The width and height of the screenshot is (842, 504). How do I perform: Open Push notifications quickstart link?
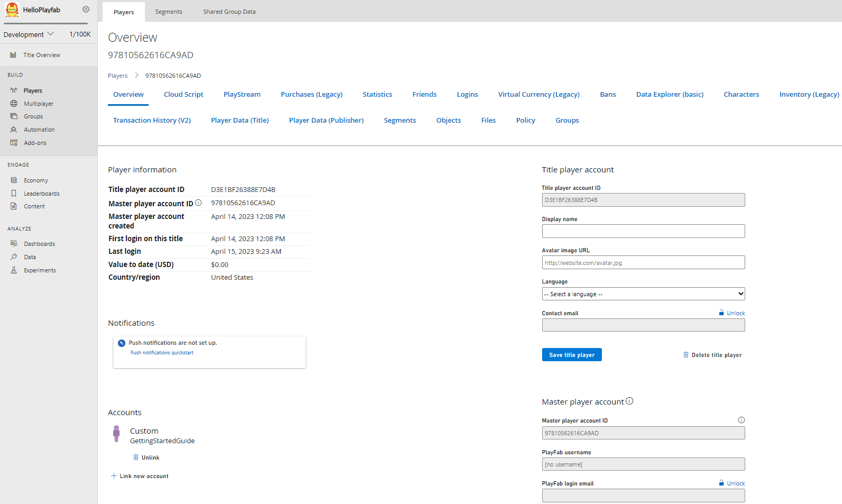point(162,353)
